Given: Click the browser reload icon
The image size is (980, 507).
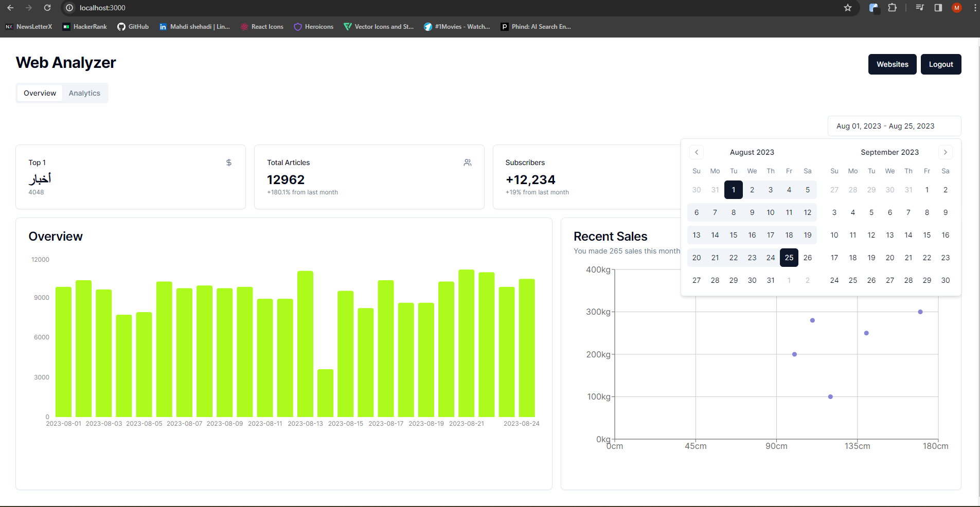Looking at the screenshot, I should click(47, 8).
